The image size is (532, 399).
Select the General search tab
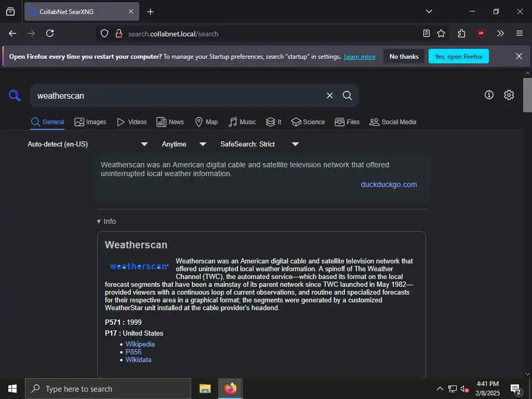coord(47,122)
